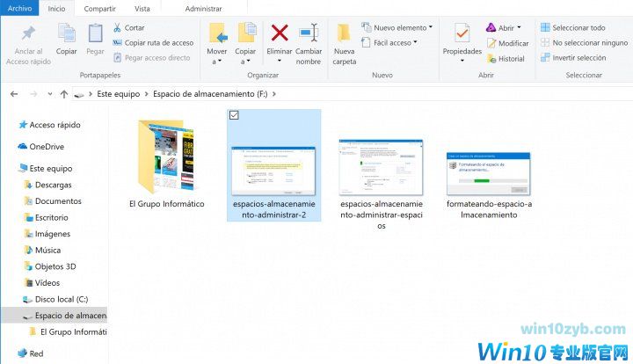The height and width of the screenshot is (364, 633).
Task: Expand the Propiedades dropdown arrow
Action: tap(462, 61)
